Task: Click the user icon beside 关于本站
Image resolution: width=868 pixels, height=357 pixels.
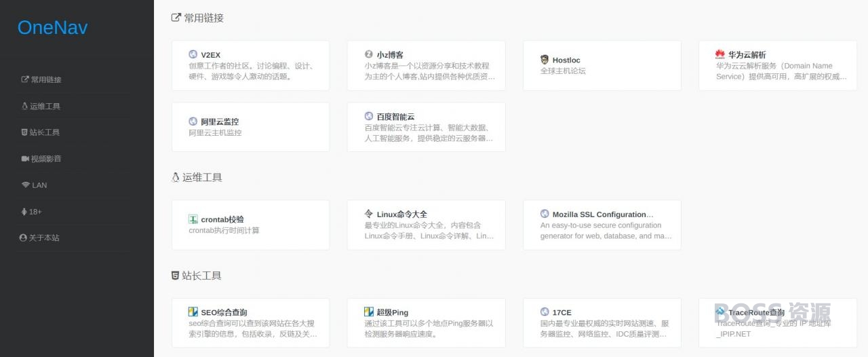Action: [x=23, y=238]
